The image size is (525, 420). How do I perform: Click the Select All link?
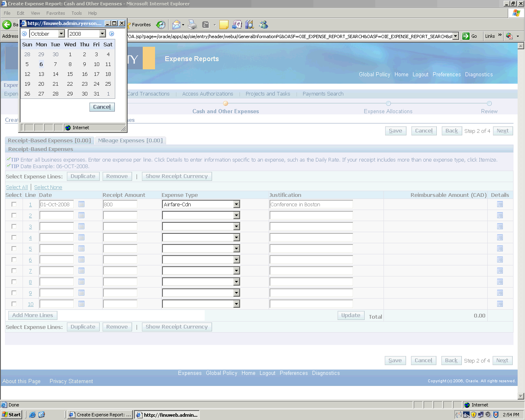pos(17,187)
